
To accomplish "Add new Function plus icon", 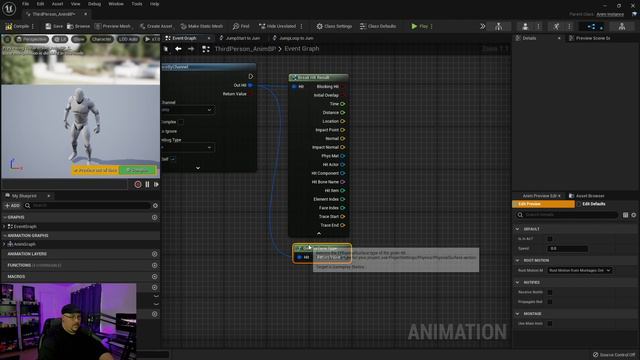I will point(155,265).
